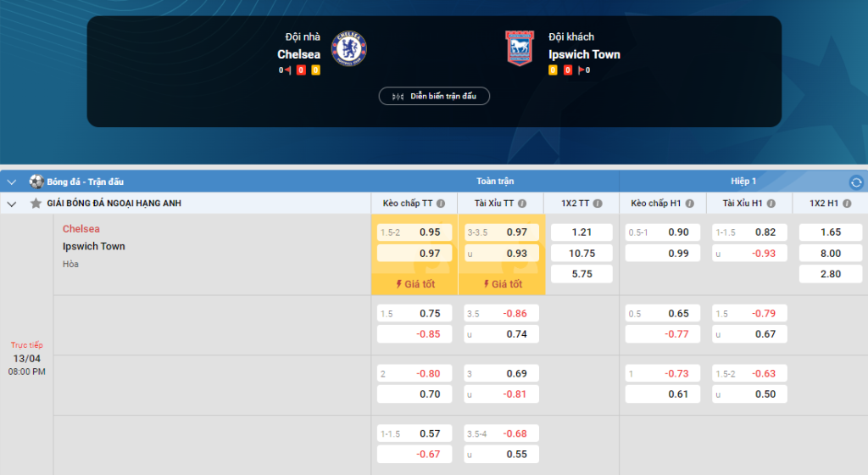
Task: Refresh odds with the circular arrow icon
Action: [856, 182]
